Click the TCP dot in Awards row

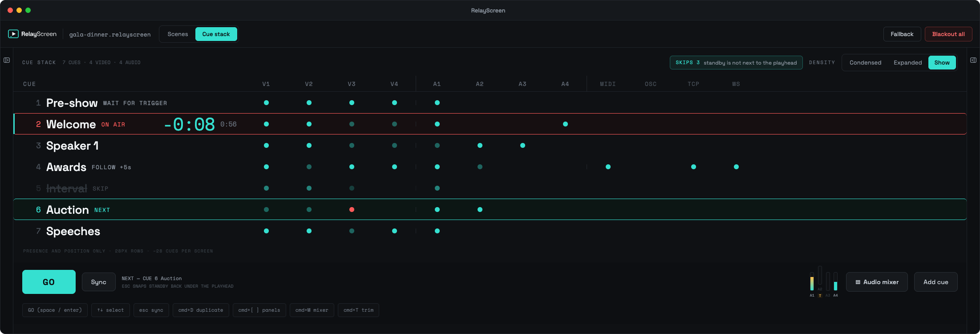693,167
